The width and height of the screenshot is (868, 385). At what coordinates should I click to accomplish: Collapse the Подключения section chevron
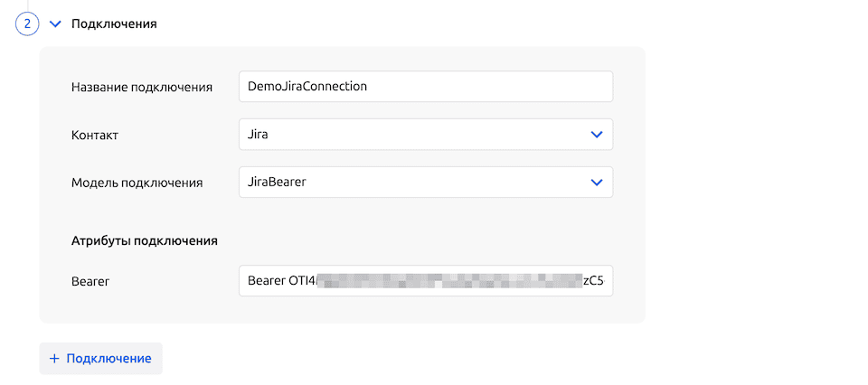[x=55, y=24]
